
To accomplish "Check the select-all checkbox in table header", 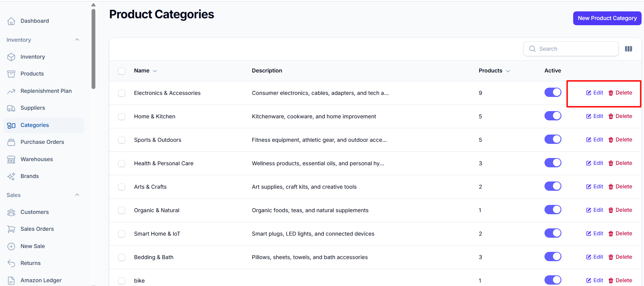I will [122, 71].
